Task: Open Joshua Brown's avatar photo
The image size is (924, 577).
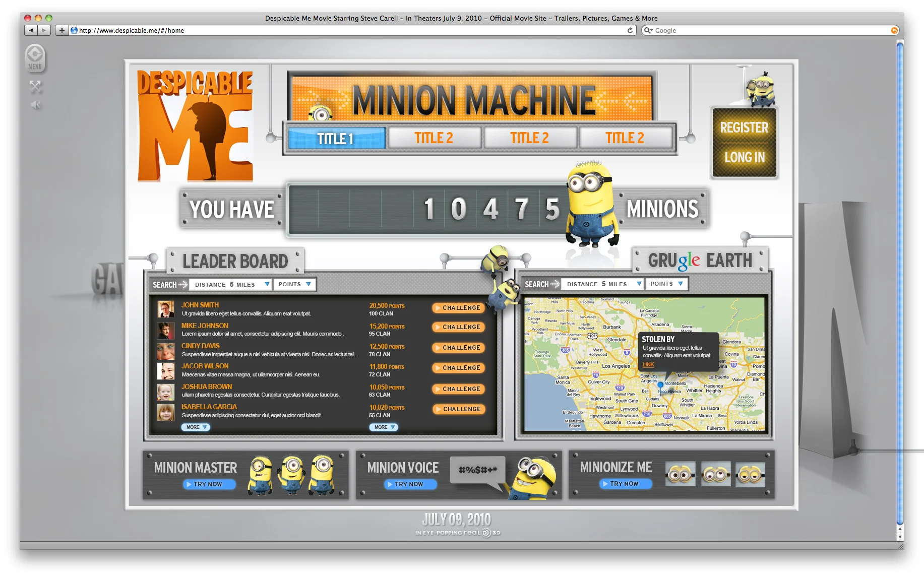Action: [165, 392]
